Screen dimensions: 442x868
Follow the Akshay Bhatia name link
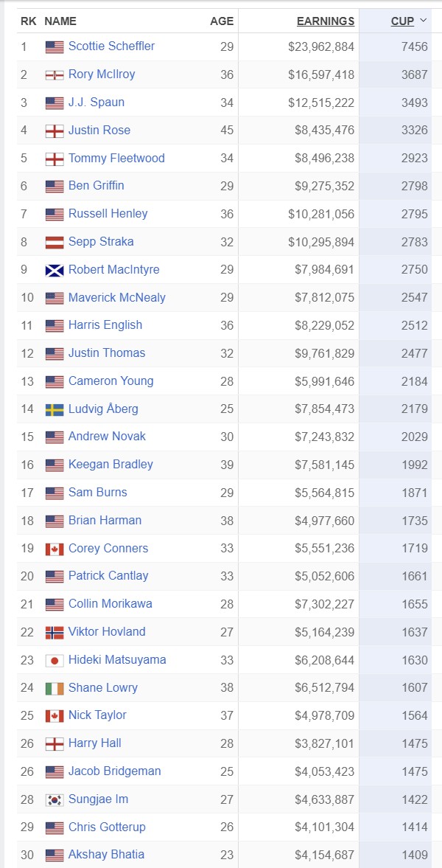(x=106, y=854)
